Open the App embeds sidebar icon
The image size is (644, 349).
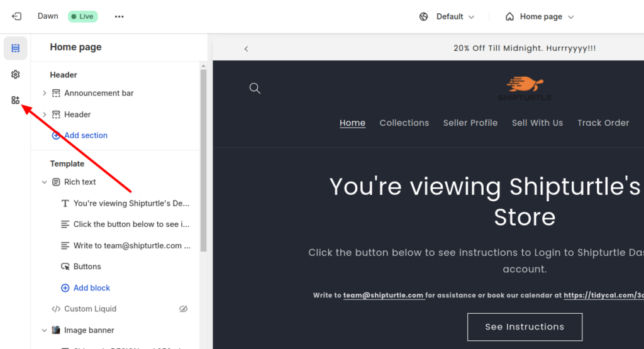click(x=16, y=100)
